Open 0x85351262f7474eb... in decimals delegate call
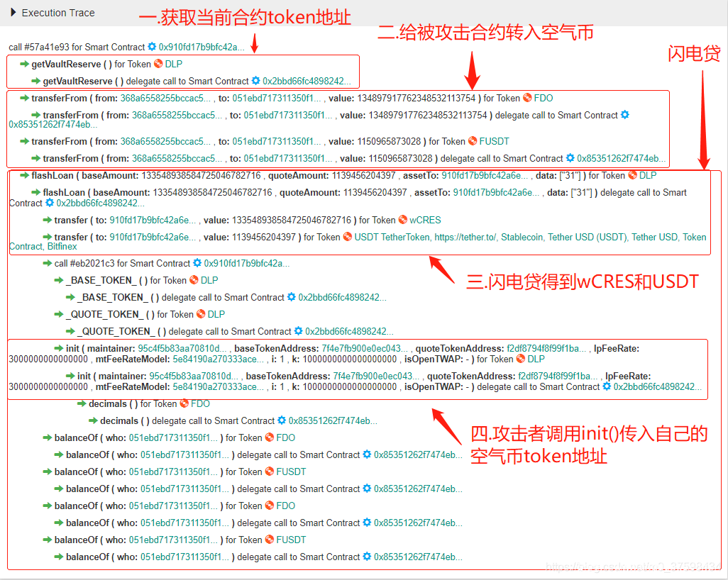Image resolution: width=728 pixels, height=580 pixels. coord(333,421)
